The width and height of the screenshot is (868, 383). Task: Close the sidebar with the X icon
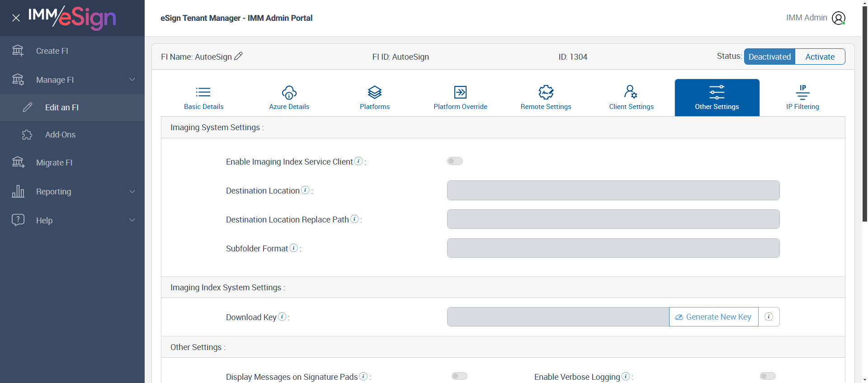[16, 18]
